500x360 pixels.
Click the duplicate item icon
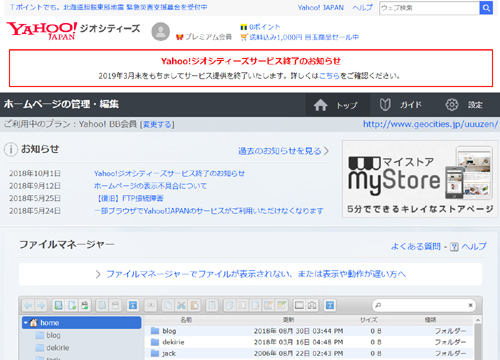pyautogui.click(x=229, y=305)
